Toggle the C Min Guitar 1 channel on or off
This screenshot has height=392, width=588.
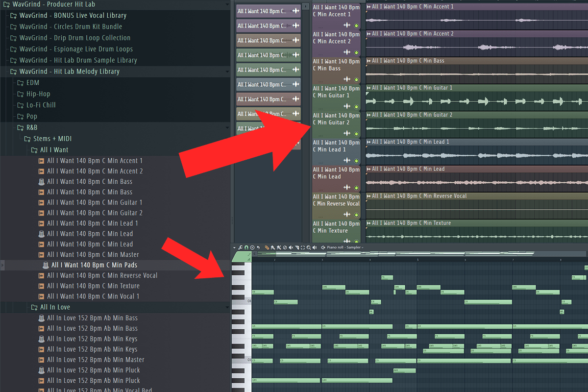coord(356,106)
